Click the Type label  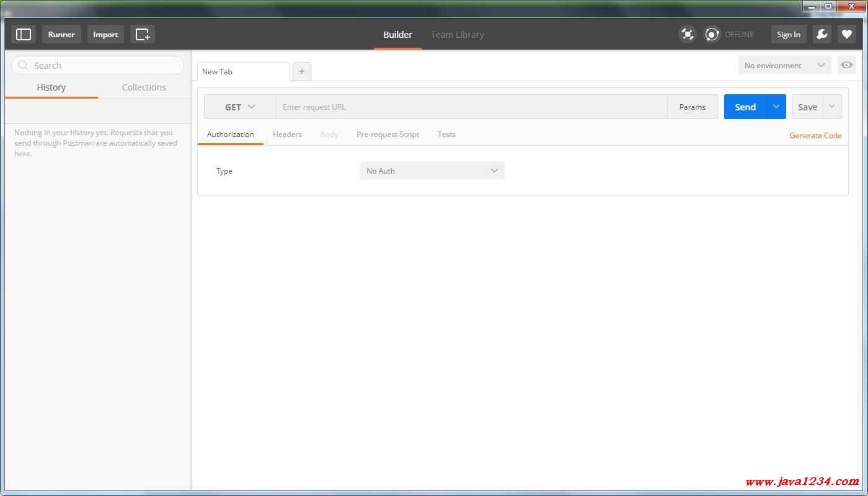[x=224, y=171]
